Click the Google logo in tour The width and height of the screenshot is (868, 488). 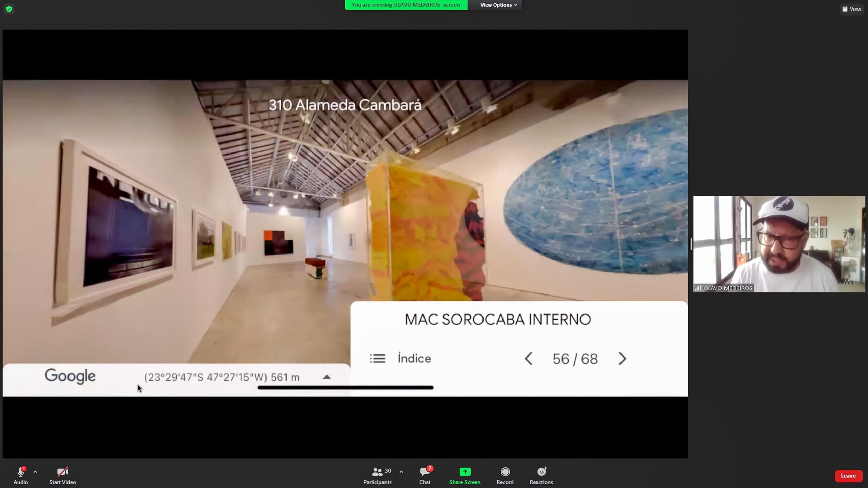tap(70, 376)
